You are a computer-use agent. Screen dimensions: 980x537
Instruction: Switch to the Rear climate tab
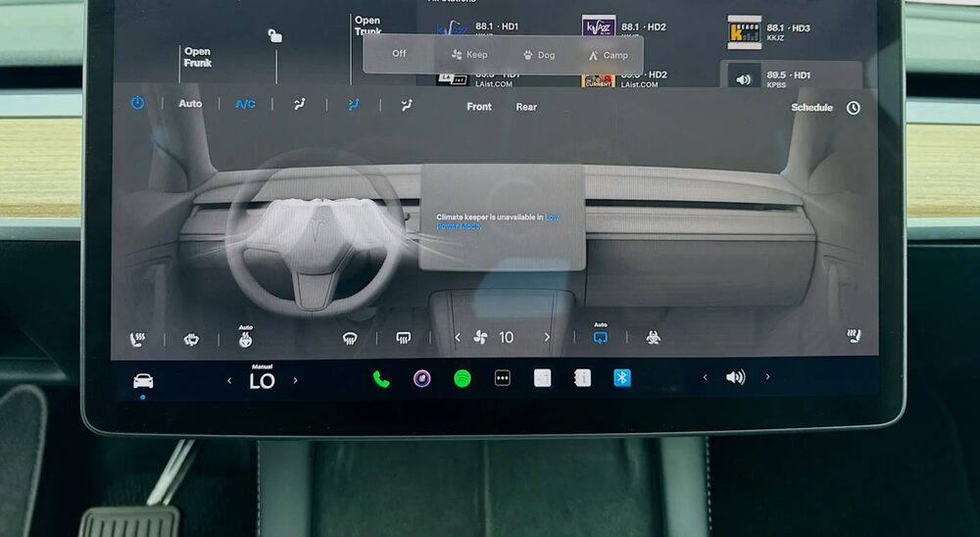pyautogui.click(x=526, y=107)
